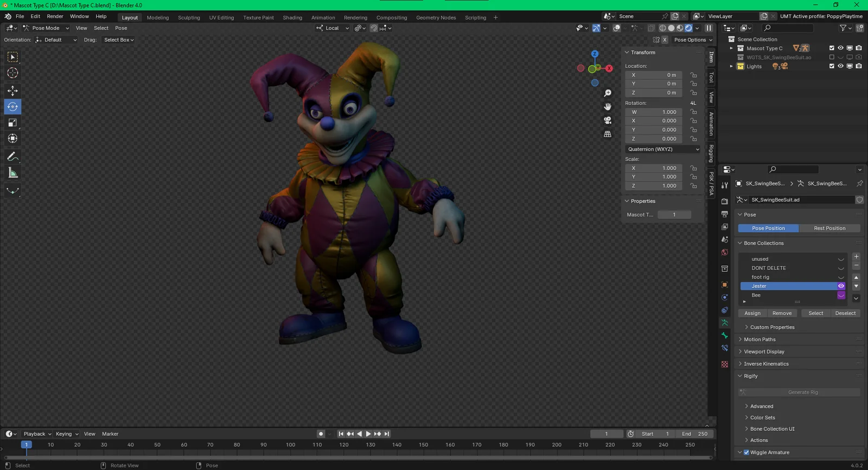Click the End frame field
Image resolution: width=868 pixels, height=470 pixels.
click(695, 434)
